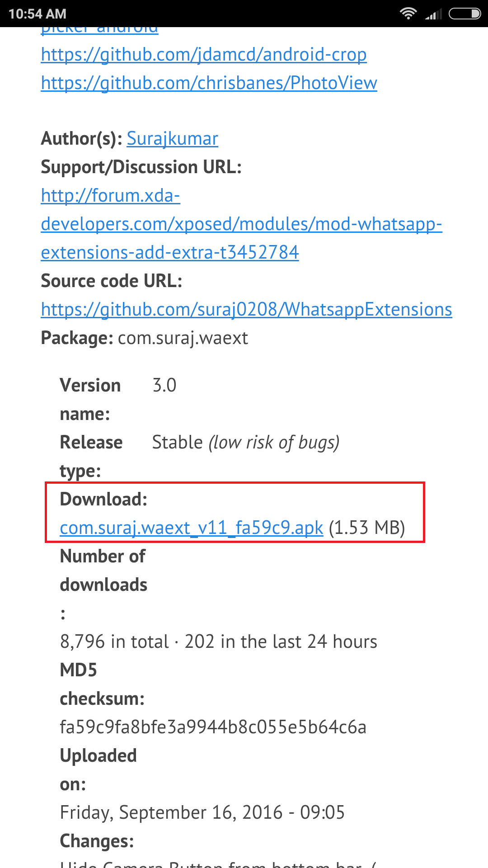Tap the battery indicator icon
Viewport: 488px width, 868px height.
click(465, 14)
